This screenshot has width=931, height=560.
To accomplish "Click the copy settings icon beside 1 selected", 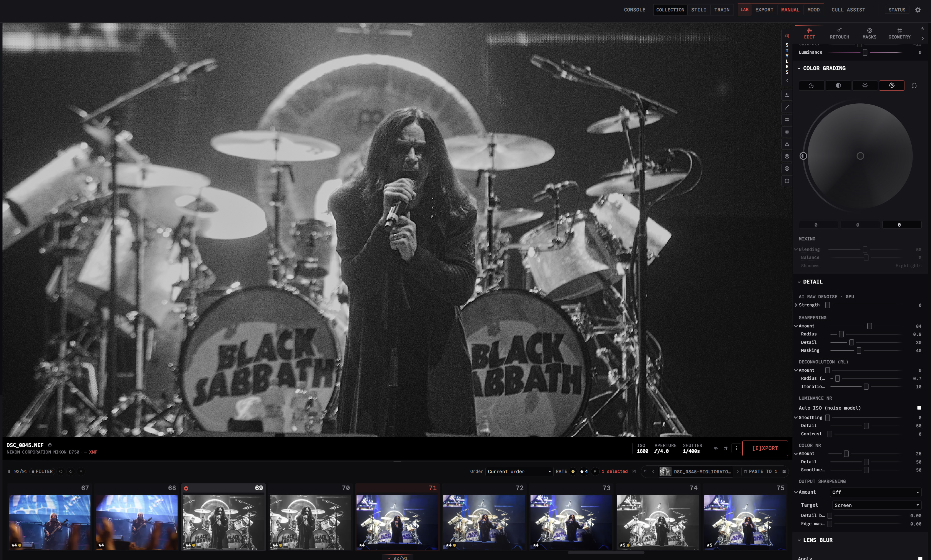I will click(646, 472).
